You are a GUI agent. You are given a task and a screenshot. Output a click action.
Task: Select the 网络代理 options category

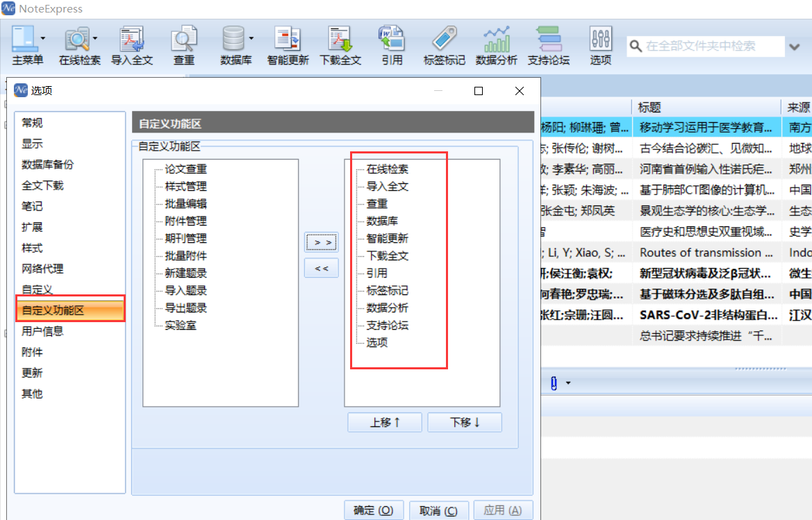69,269
